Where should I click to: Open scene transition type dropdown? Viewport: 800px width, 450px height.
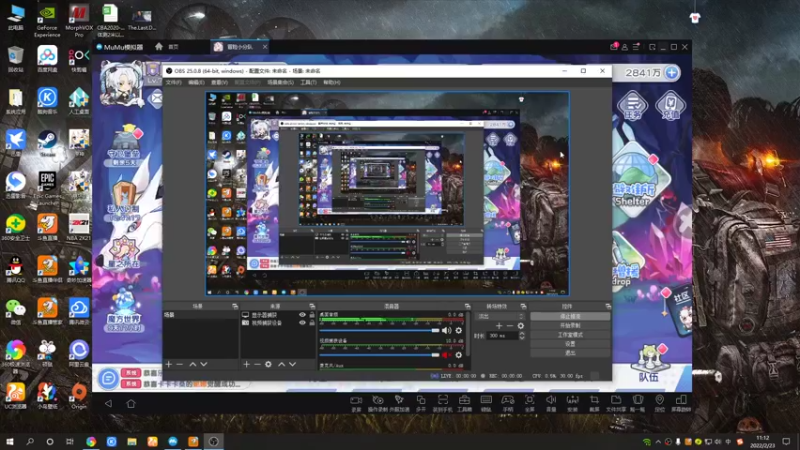(x=499, y=316)
